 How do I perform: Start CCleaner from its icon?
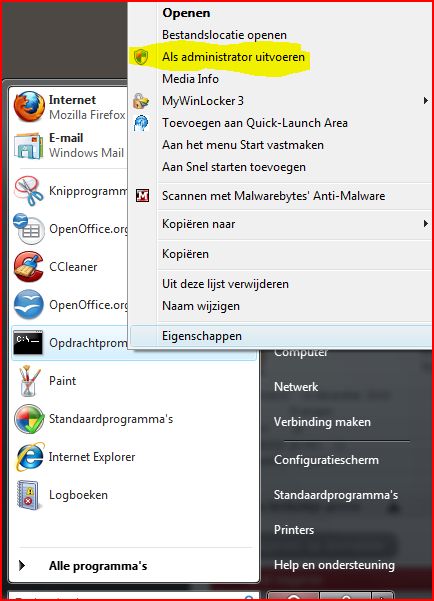(x=28, y=266)
